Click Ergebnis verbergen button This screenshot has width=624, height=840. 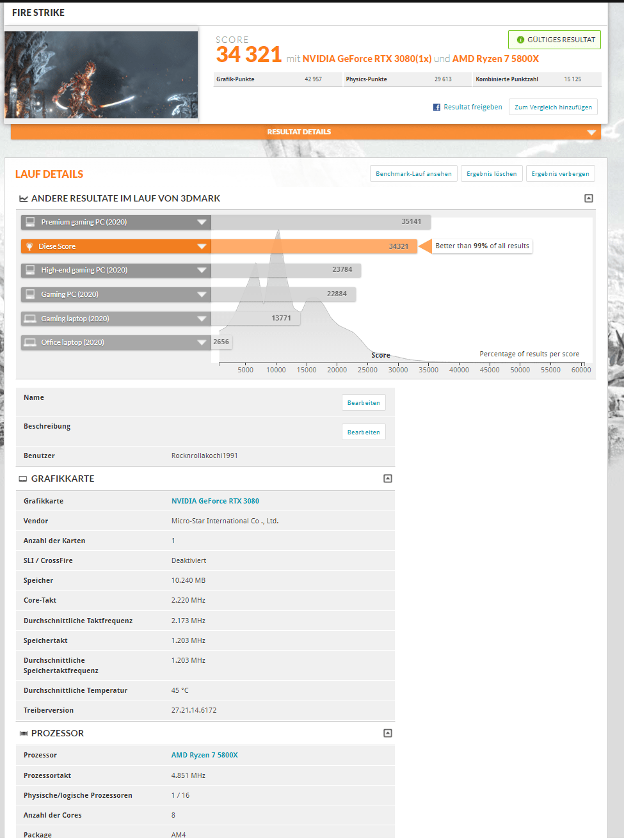[561, 174]
